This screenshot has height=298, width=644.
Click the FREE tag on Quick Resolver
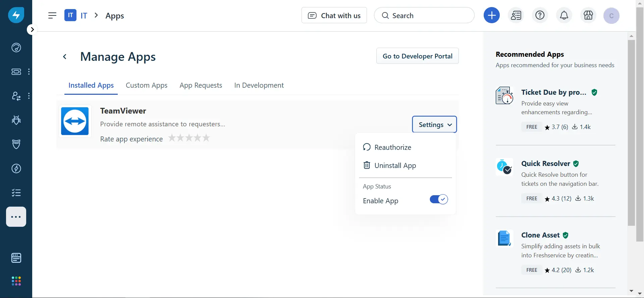coord(532,199)
